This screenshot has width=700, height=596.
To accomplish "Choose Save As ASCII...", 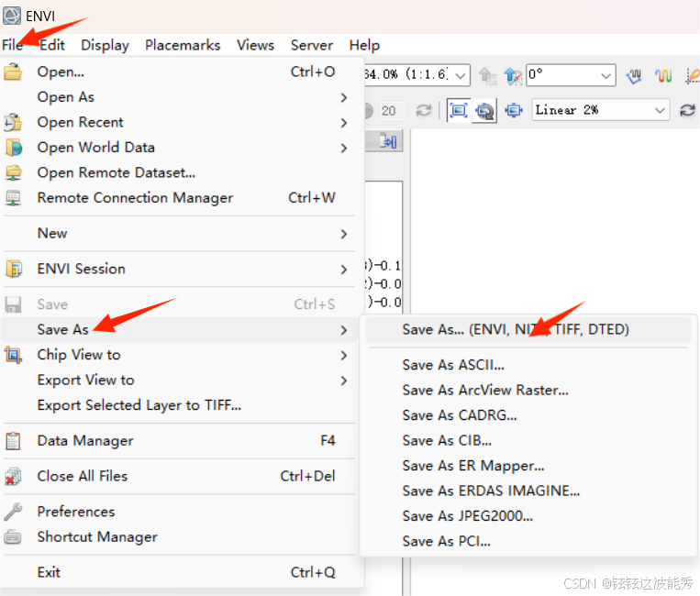I will pos(528,365).
